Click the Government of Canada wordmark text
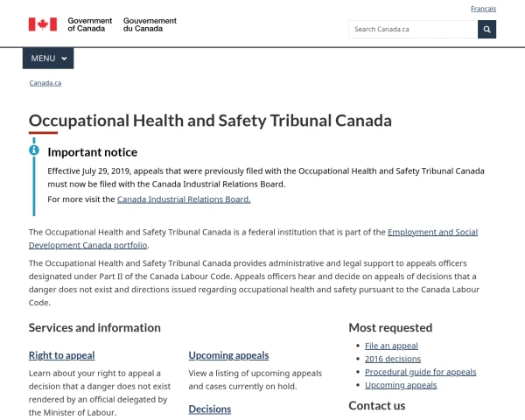525x420 pixels. pyautogui.click(x=90, y=24)
